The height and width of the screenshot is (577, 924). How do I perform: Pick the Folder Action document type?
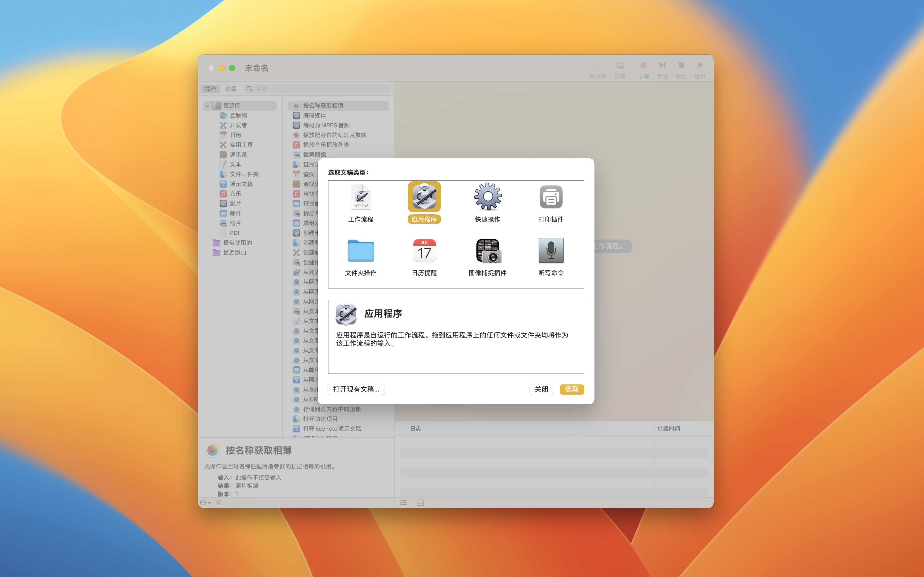click(x=360, y=251)
